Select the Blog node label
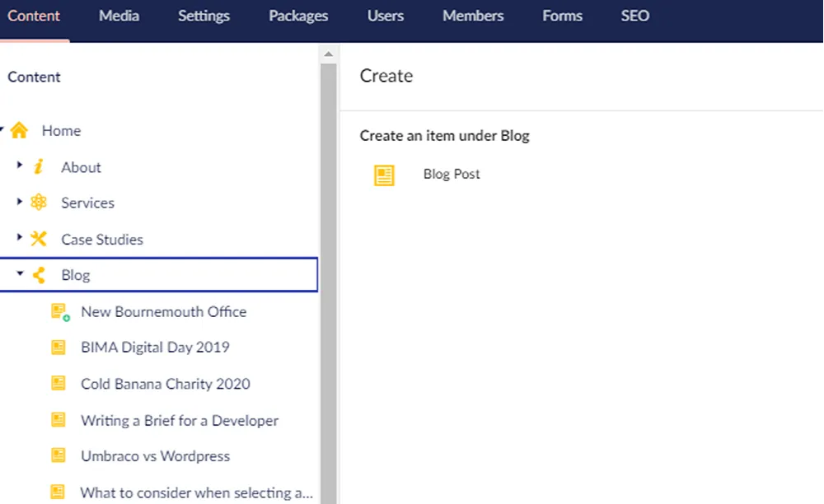The width and height of the screenshot is (824, 504). pos(76,275)
